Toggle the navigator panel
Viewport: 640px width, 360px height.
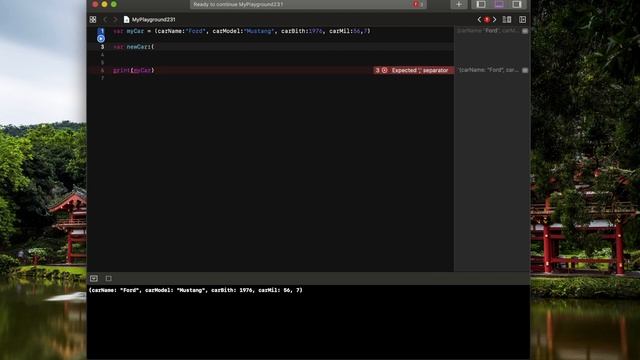[481, 4]
